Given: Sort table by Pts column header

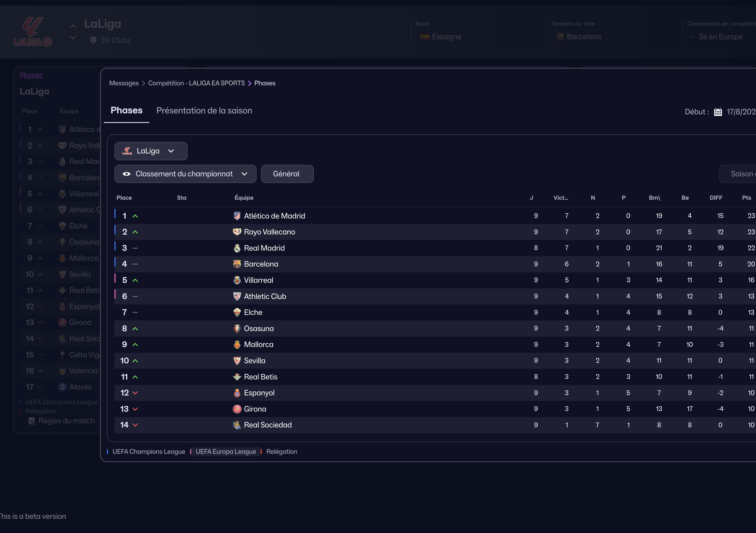Looking at the screenshot, I should 746,198.
